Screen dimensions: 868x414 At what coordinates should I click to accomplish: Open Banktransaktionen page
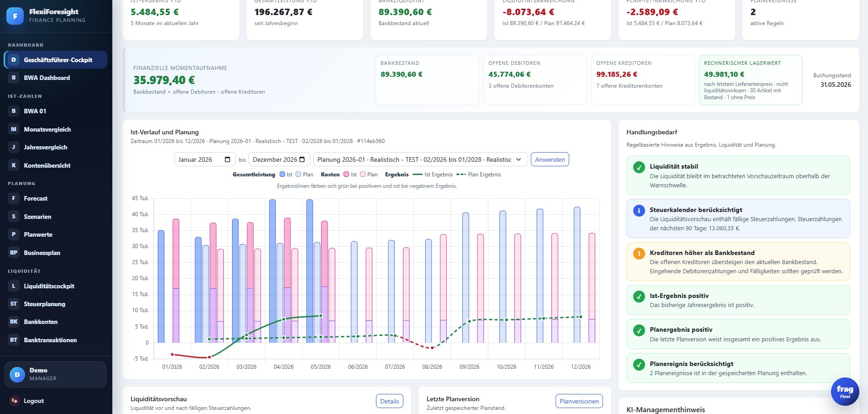(x=56, y=340)
